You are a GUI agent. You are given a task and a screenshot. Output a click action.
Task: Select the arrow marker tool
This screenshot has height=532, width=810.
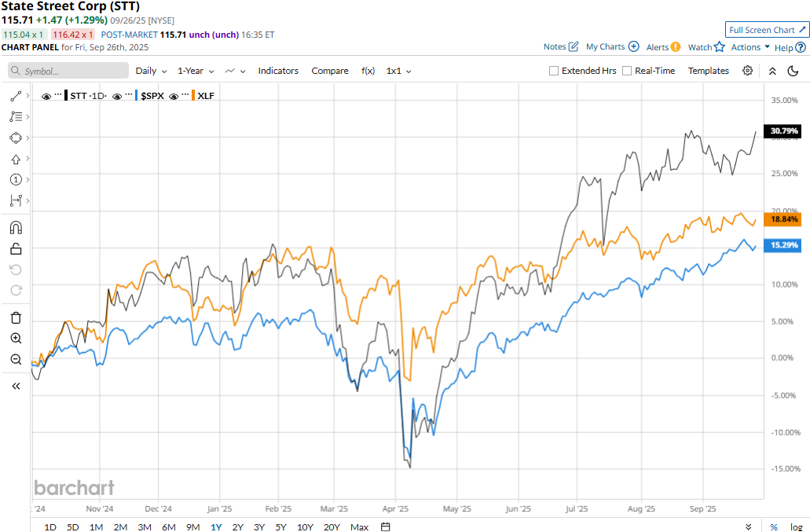point(16,159)
